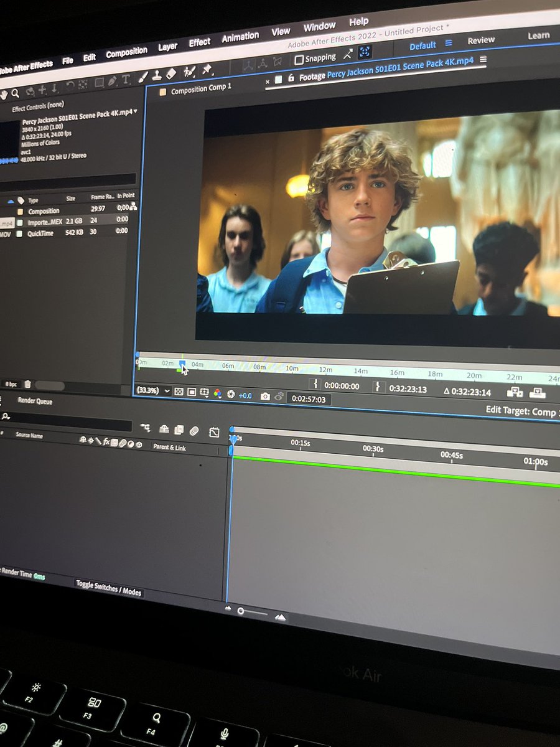Open the View menu

pyautogui.click(x=281, y=32)
